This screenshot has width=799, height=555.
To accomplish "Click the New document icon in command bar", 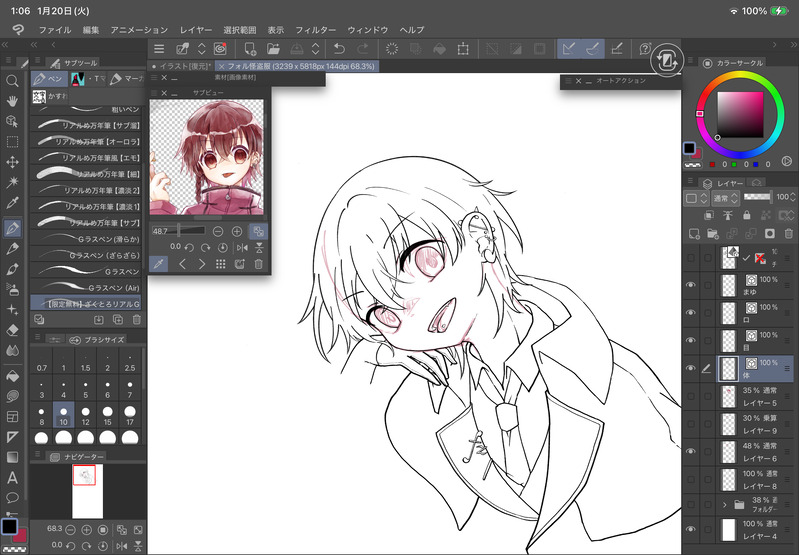I will pos(250,49).
